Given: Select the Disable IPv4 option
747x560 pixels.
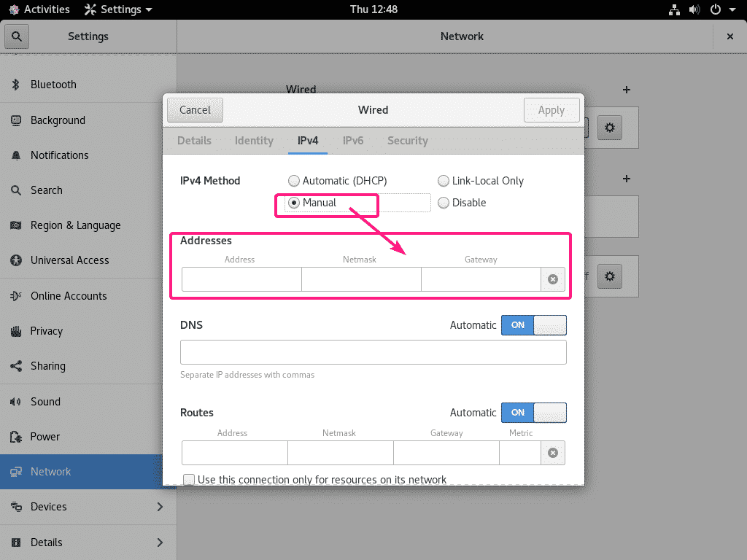Looking at the screenshot, I should pyautogui.click(x=462, y=203).
